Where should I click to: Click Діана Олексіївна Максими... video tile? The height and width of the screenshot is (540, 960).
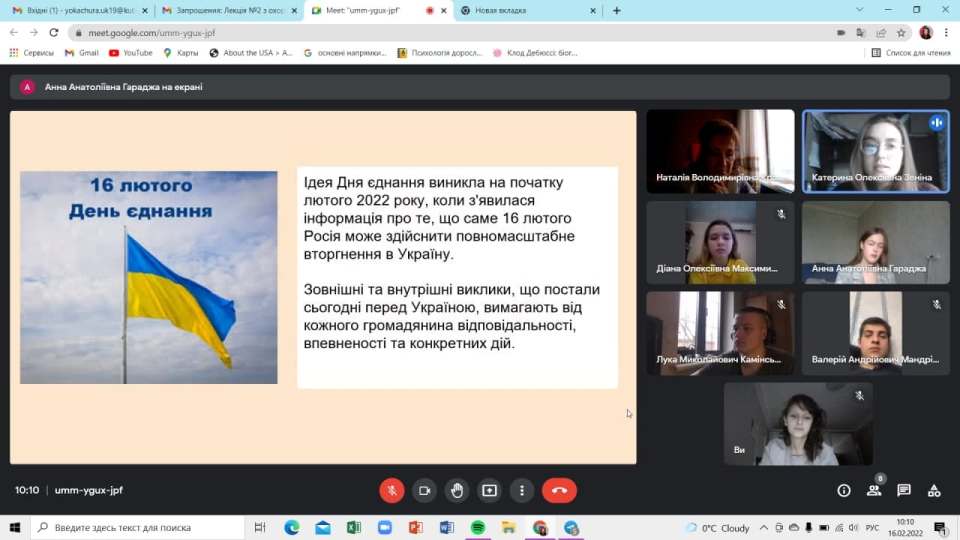click(721, 242)
